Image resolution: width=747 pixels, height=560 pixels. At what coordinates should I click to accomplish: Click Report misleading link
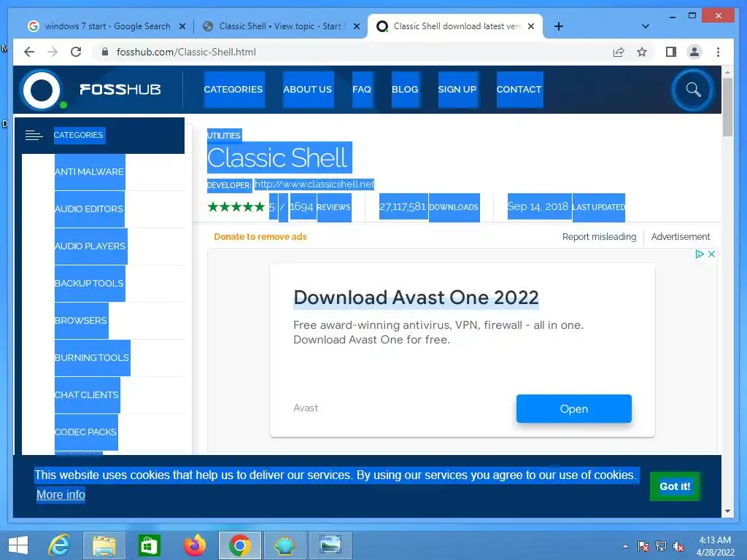[x=599, y=237]
